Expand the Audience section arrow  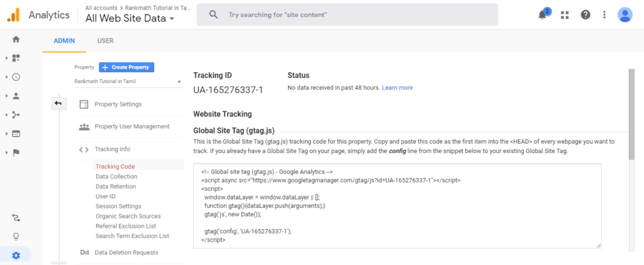click(6, 96)
